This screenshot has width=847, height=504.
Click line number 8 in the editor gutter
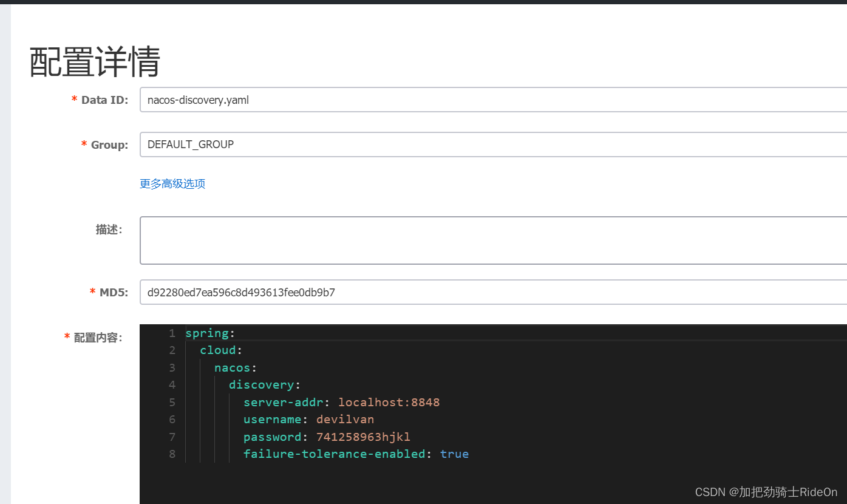(x=172, y=454)
